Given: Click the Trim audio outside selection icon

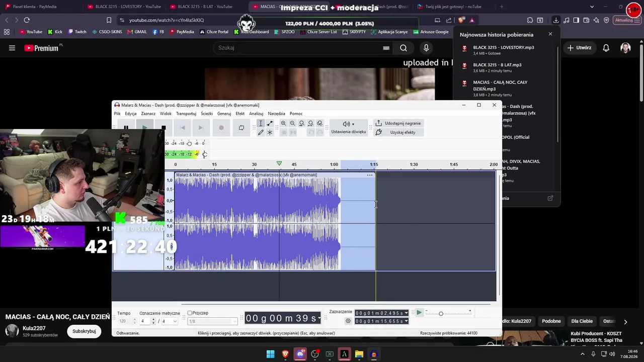Looking at the screenshot, I should (x=284, y=132).
